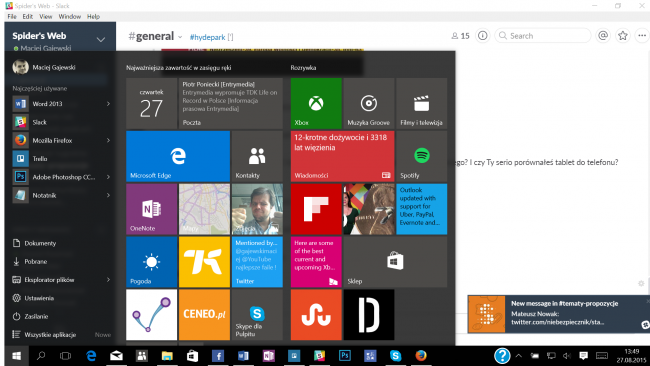Screen dimensions: 650x366
Task: Click the blue help question mark icon
Action: pyautogui.click(x=502, y=356)
